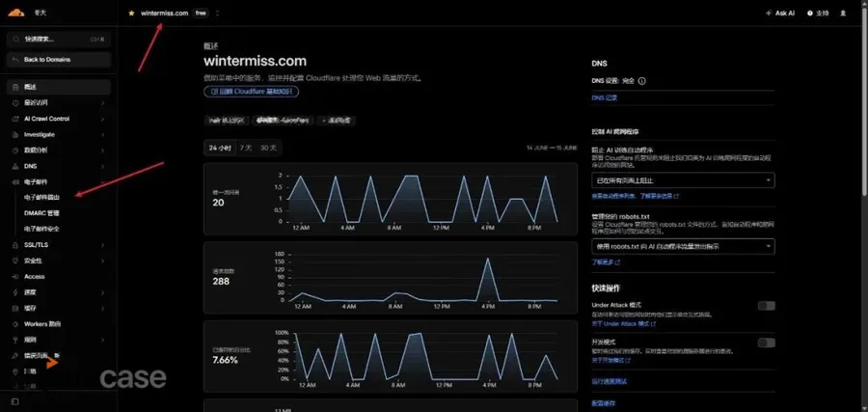This screenshot has width=868, height=412.
Task: Toggle the switch below Under Attack mode
Action: [766, 343]
